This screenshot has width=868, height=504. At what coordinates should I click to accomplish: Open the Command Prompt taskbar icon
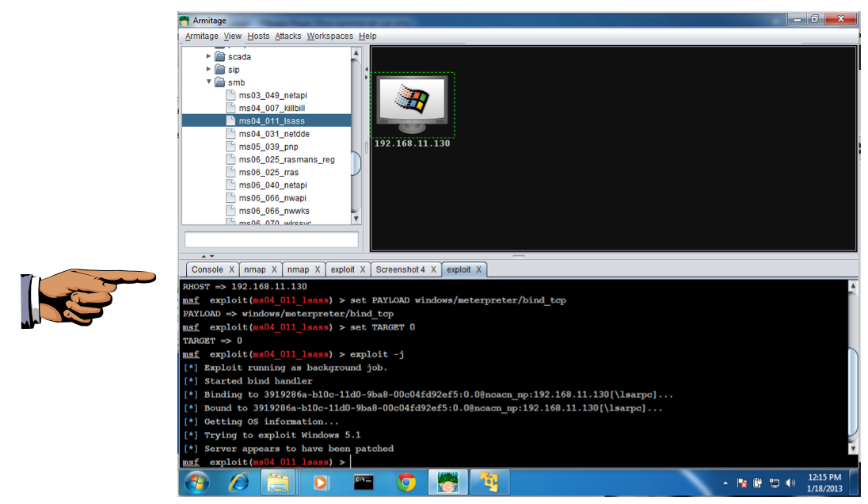tap(364, 483)
